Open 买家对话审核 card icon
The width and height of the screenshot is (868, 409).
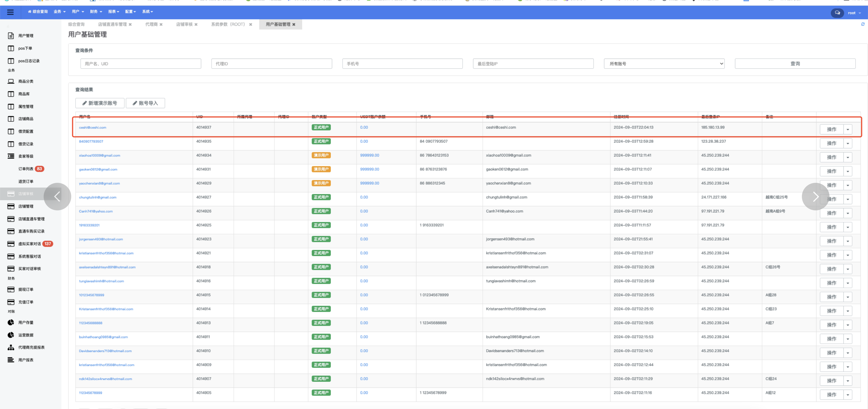pyautogui.click(x=11, y=269)
